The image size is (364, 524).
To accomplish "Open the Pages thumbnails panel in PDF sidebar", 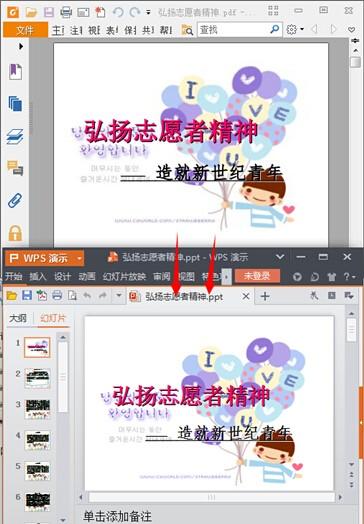I will pyautogui.click(x=15, y=103).
